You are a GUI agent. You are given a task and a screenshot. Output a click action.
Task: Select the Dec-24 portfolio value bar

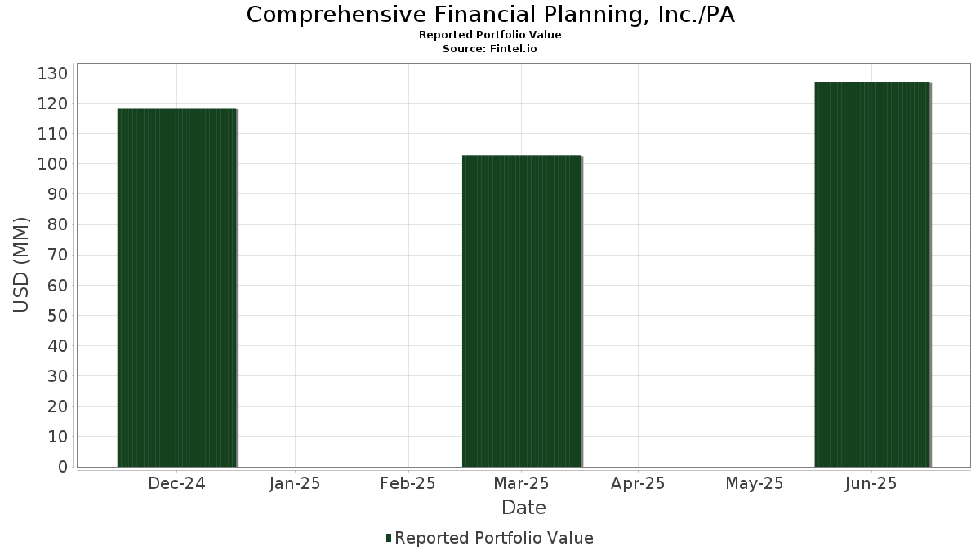pos(177,287)
